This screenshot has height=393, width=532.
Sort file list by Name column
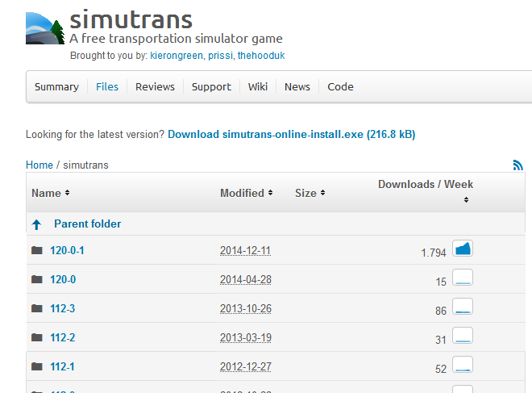click(x=50, y=193)
